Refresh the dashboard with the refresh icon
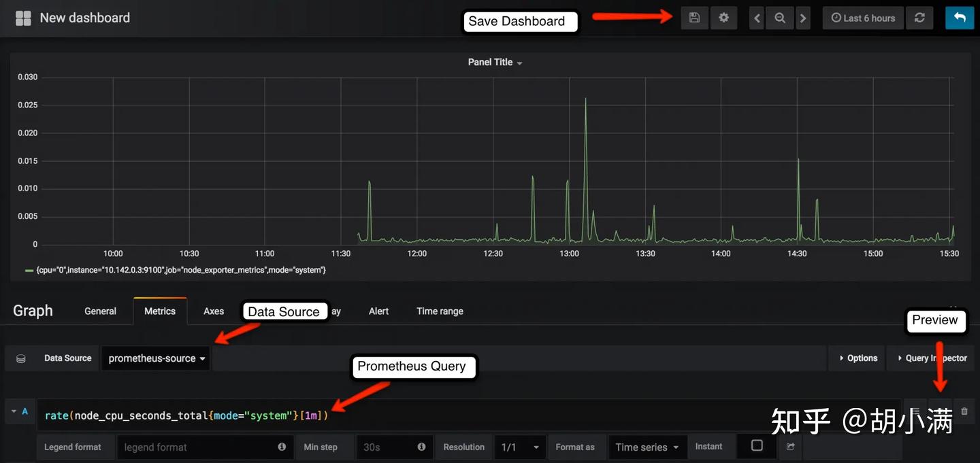 pos(919,18)
